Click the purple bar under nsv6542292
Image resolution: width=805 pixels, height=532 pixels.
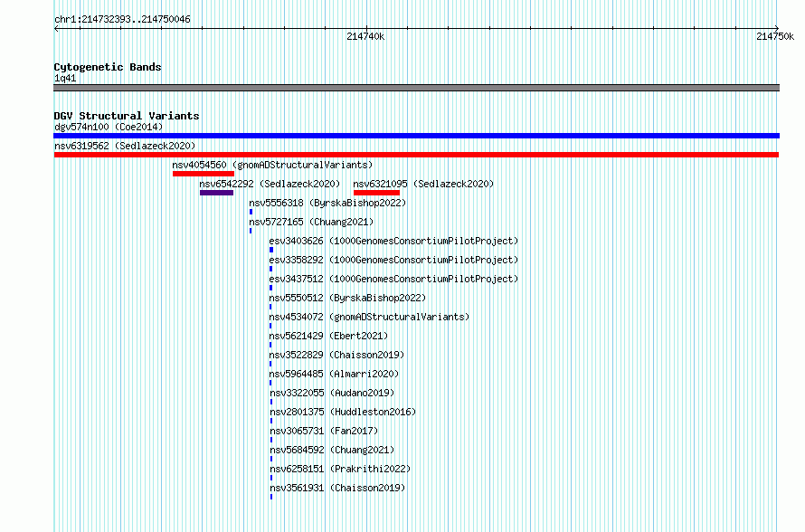(216, 193)
